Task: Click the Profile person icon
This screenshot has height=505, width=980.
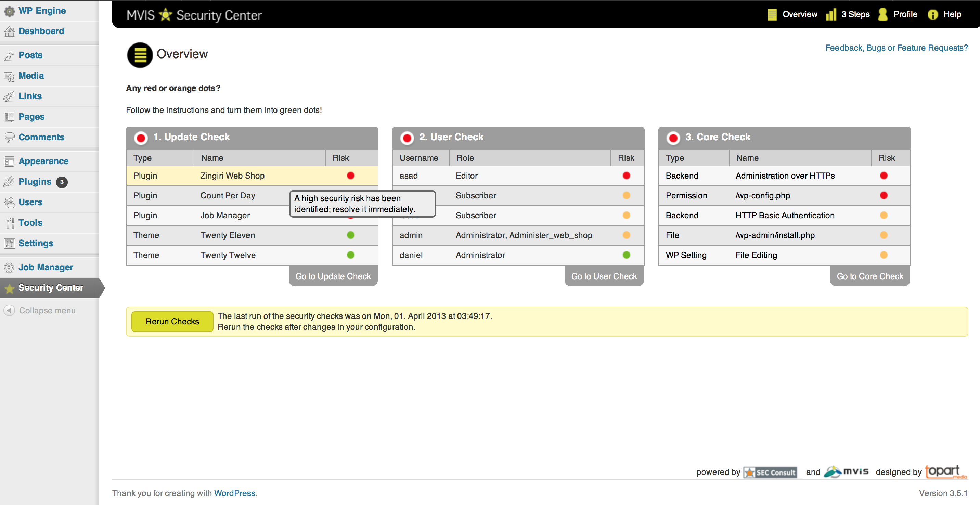Action: click(x=883, y=14)
